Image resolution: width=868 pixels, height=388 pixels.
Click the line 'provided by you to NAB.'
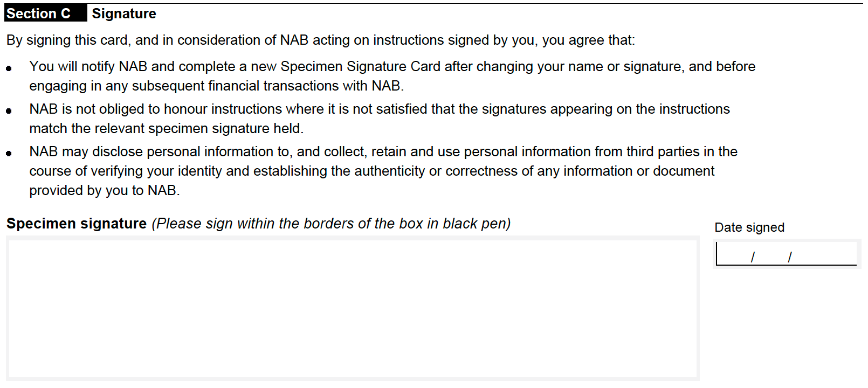pyautogui.click(x=105, y=190)
